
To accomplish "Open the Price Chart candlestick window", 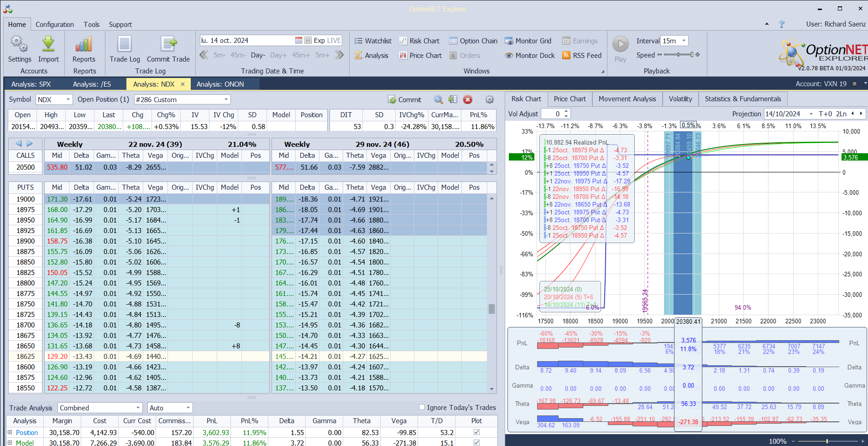I will click(x=420, y=55).
